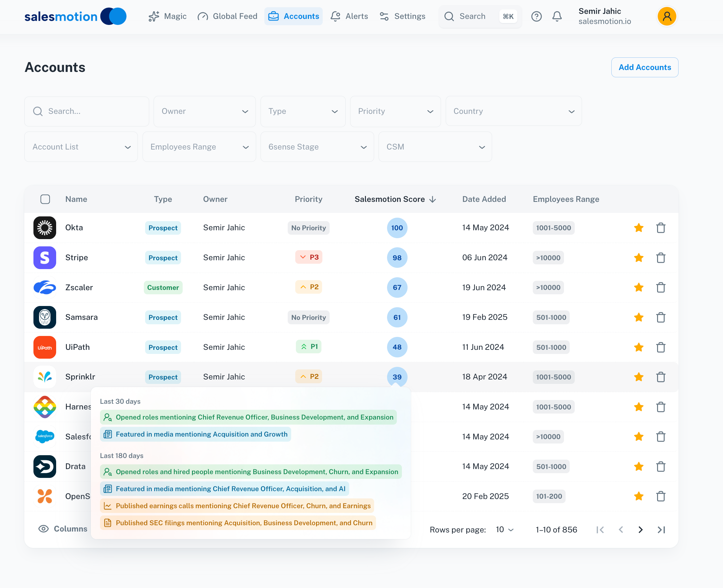723x588 pixels.
Task: Open the Country filter dropdown
Action: (513, 111)
